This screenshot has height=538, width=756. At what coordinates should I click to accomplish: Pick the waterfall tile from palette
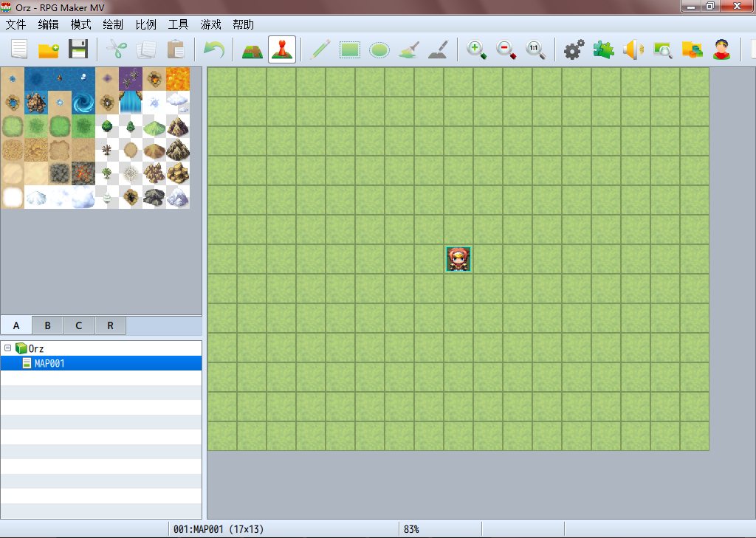(131, 103)
